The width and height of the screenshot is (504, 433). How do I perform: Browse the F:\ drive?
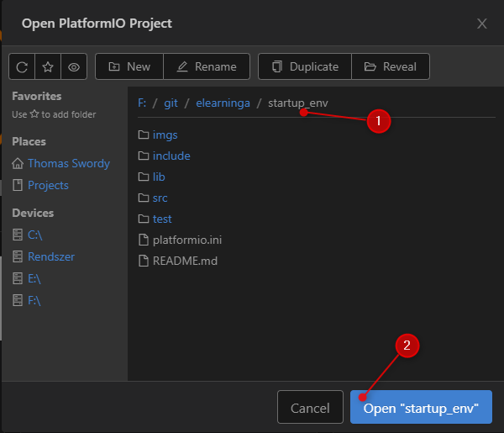[x=34, y=300]
